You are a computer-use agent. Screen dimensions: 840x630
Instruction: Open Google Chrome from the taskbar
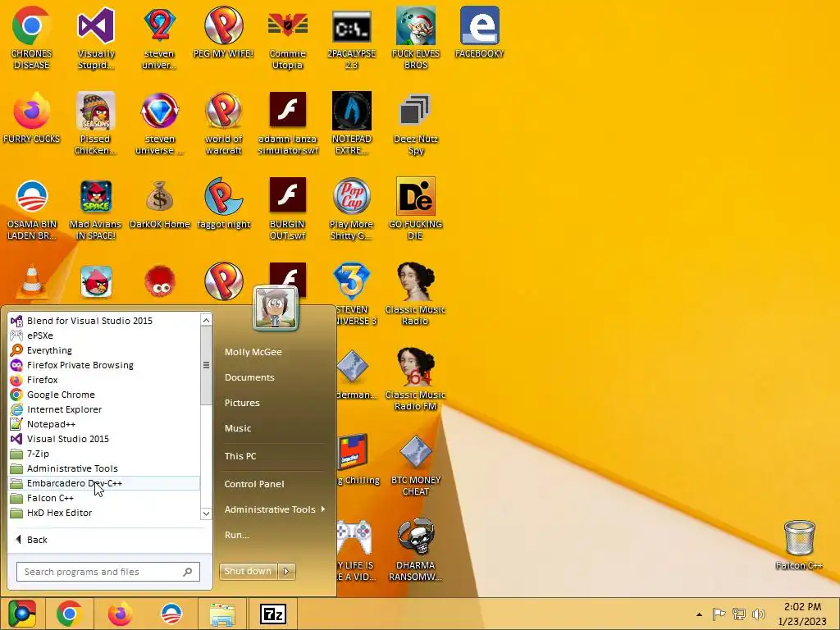(69, 614)
